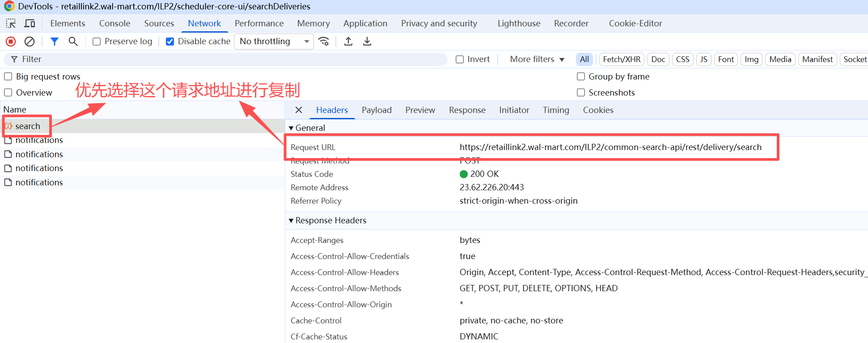This screenshot has height=343, width=868.
Task: Activate the inspect element selector icon
Action: click(11, 23)
